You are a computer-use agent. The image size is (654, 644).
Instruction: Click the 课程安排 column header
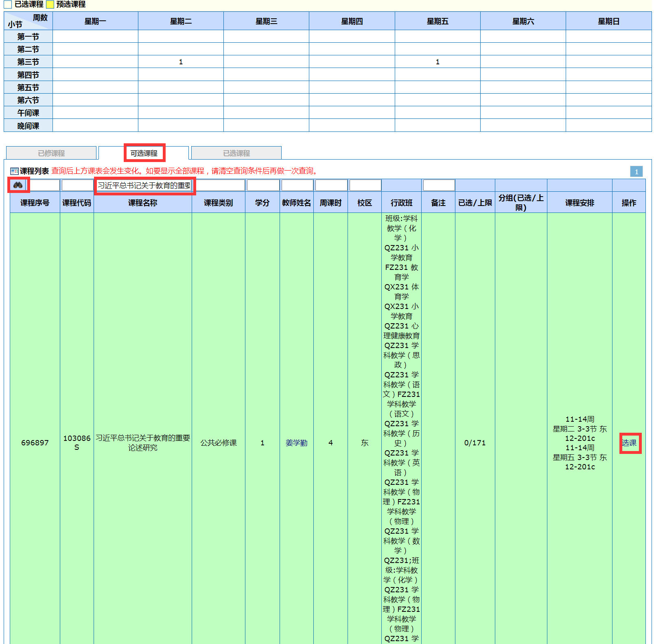580,203
